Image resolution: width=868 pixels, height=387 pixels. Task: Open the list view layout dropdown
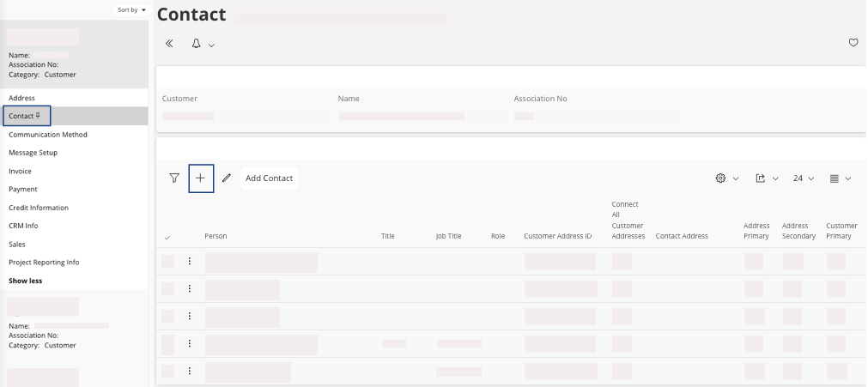click(841, 178)
